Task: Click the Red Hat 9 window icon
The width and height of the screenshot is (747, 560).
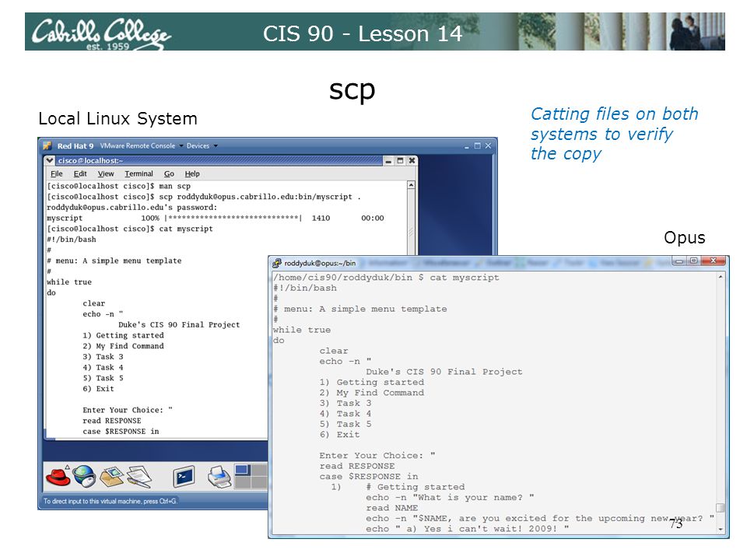Action: (x=47, y=145)
